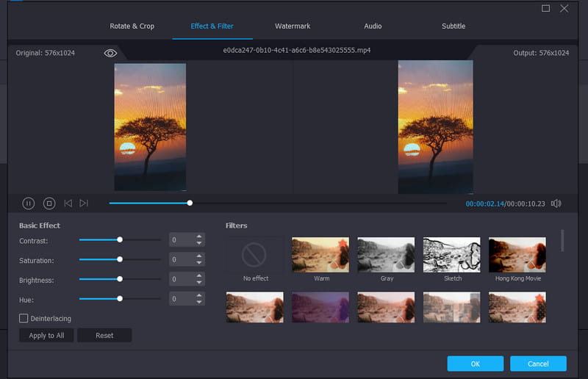Click the Hue slider handle
588x379 pixels.
120,299
